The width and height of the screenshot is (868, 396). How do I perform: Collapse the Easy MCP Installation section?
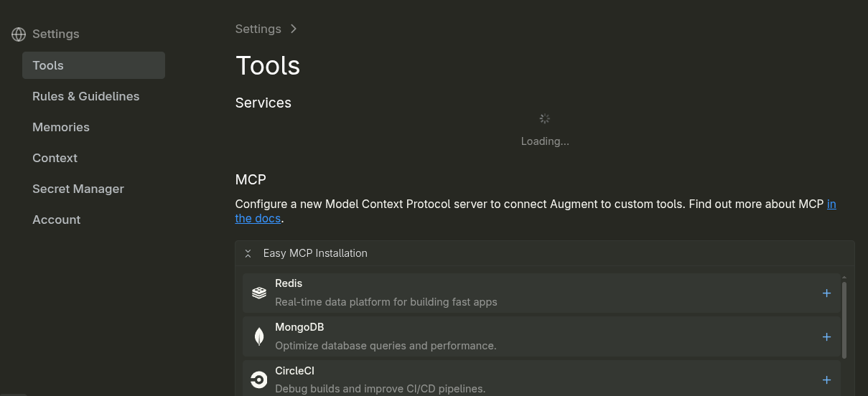coord(248,253)
